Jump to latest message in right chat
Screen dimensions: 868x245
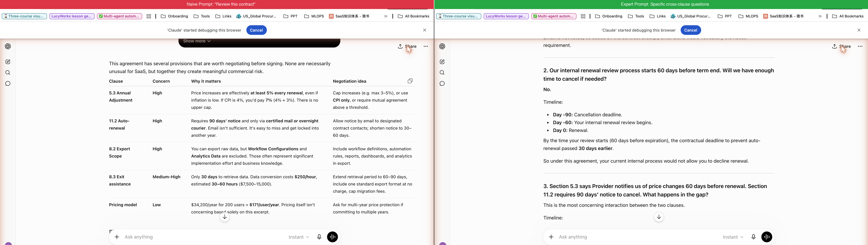point(659,217)
